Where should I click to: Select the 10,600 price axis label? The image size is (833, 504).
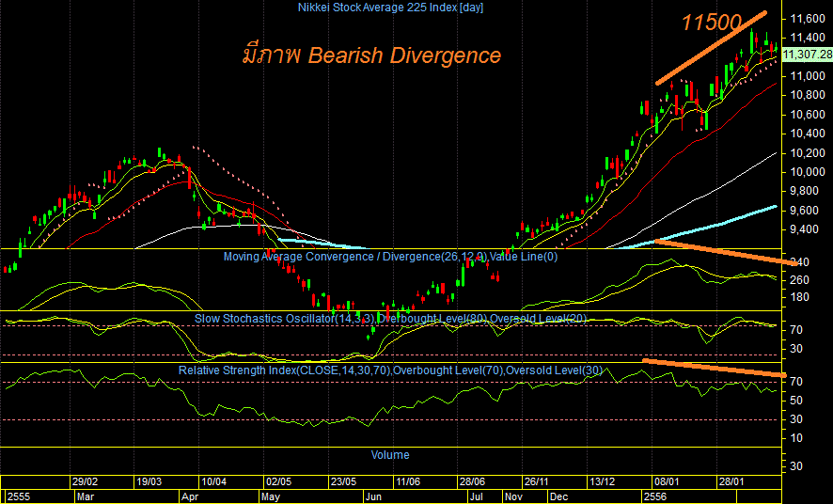coord(808,115)
